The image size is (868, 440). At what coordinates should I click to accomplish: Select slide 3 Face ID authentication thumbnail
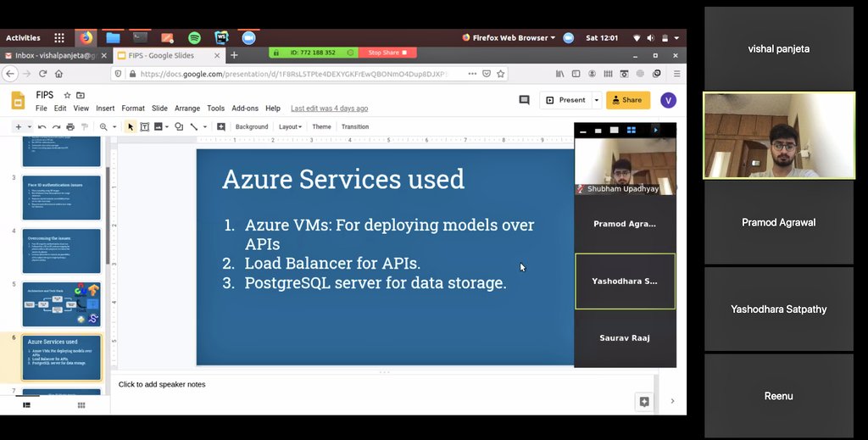(61, 198)
